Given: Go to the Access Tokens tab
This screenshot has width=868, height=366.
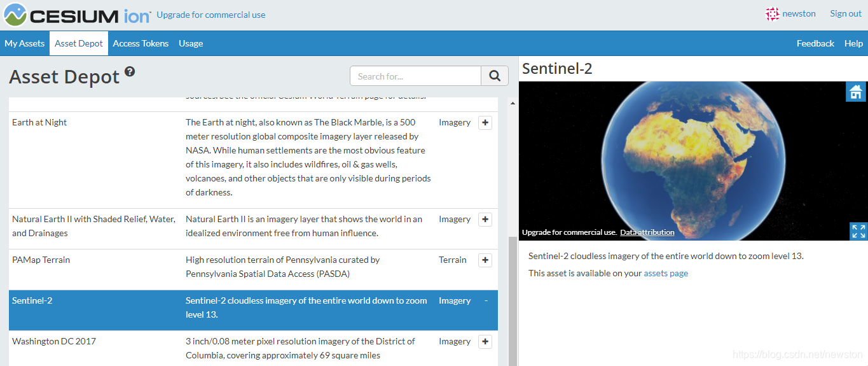Looking at the screenshot, I should coord(141,43).
